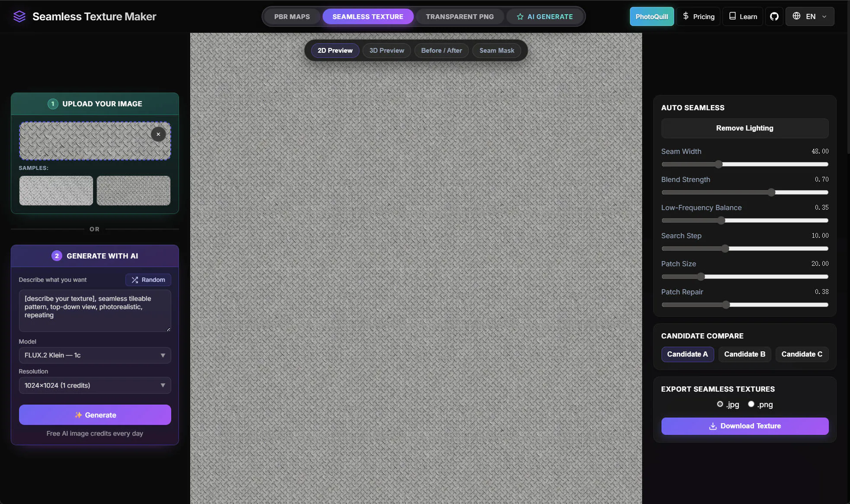Viewport: 850px width, 504px height.
Task: Click the globe language icon
Action: [796, 16]
